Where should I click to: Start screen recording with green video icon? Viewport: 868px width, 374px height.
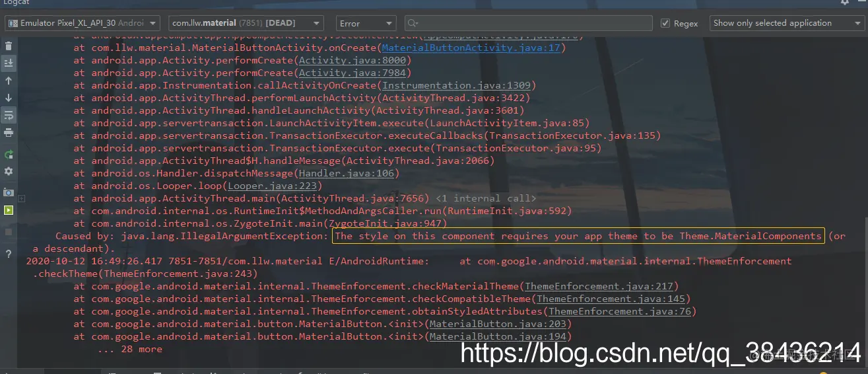click(9, 210)
